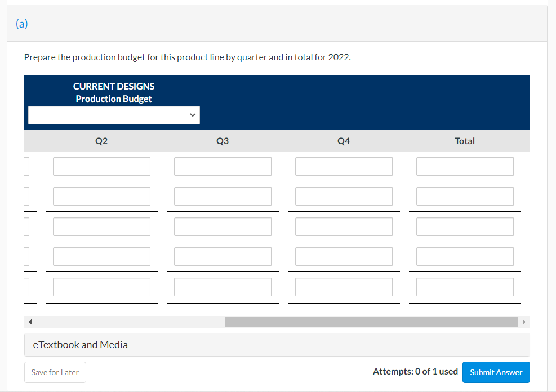Viewport: 556px width, 392px height.
Task: Click the Q3 input field in first row
Action: click(223, 167)
